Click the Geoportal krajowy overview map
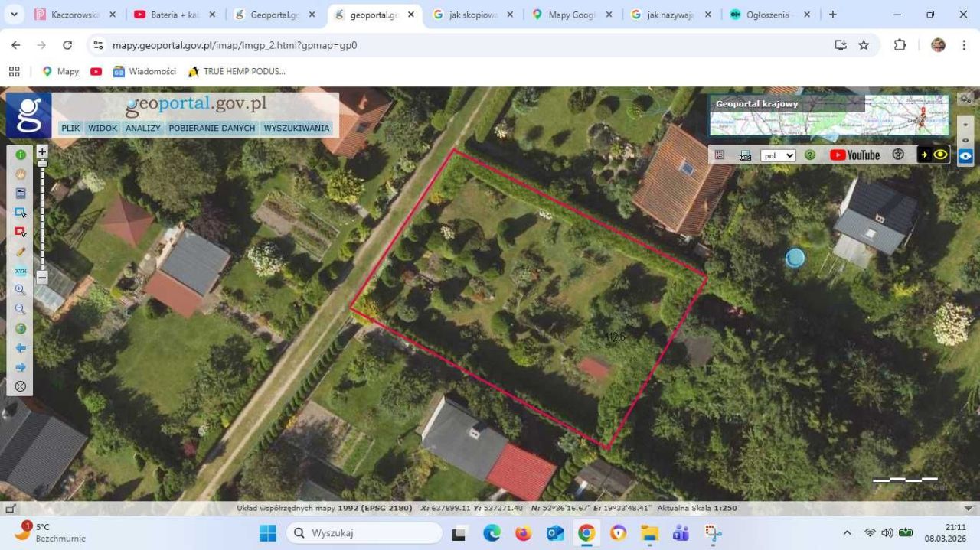This screenshot has width=980, height=550. 829,116
